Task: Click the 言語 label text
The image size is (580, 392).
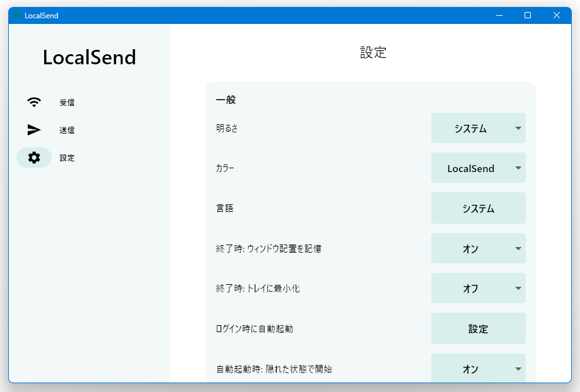Action: click(224, 208)
